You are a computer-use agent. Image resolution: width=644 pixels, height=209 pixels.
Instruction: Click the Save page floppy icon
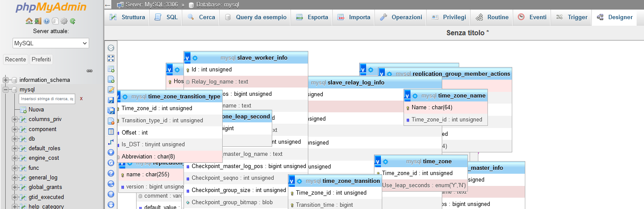coord(111,100)
